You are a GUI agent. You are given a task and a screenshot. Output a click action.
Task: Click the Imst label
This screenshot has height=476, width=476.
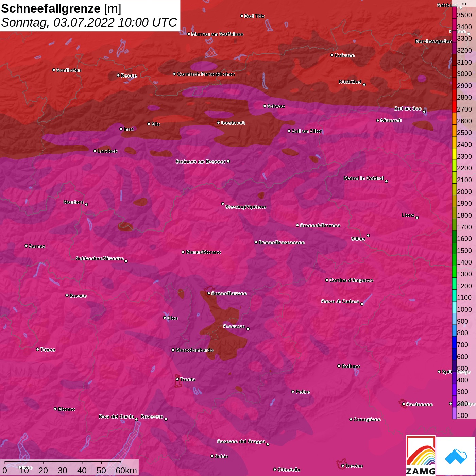(129, 129)
